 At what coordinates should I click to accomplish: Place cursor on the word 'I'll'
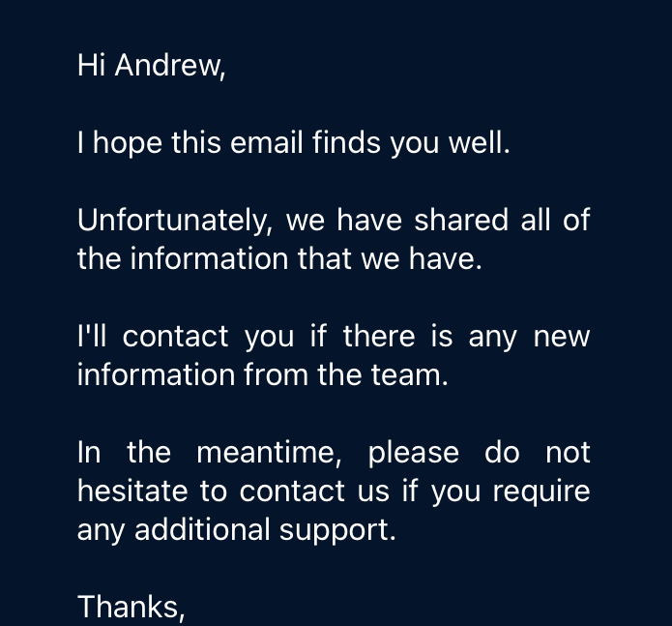92,336
